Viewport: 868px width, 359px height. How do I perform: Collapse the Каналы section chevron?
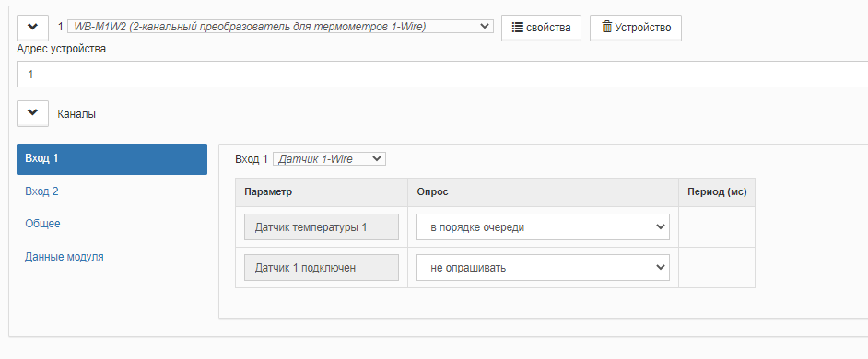coord(32,113)
